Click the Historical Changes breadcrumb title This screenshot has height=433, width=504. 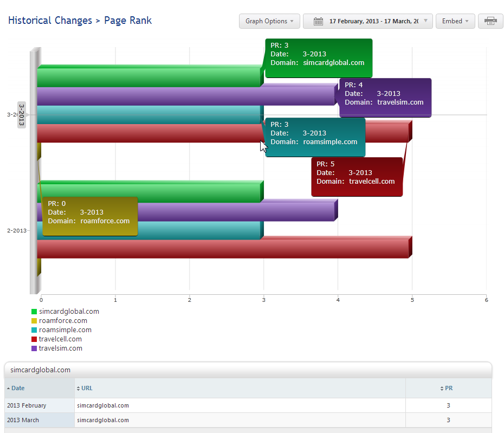(x=50, y=21)
